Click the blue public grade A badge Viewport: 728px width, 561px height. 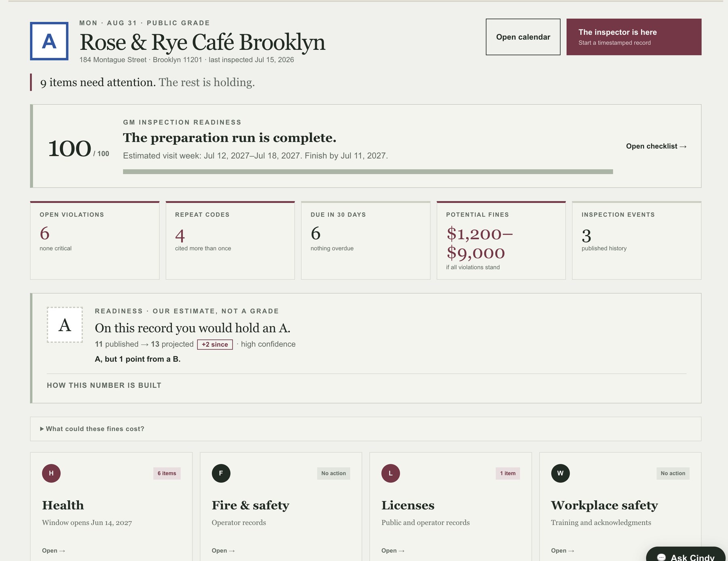coord(49,41)
